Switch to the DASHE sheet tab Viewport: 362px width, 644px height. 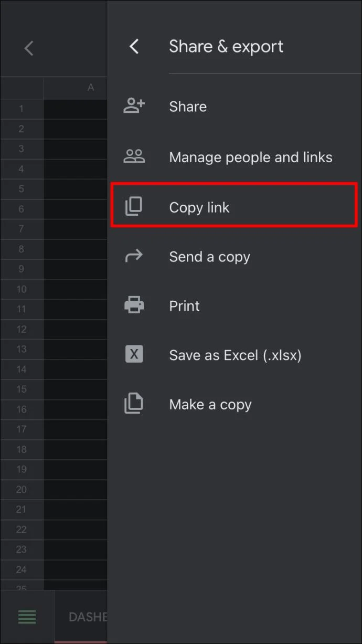(81, 617)
